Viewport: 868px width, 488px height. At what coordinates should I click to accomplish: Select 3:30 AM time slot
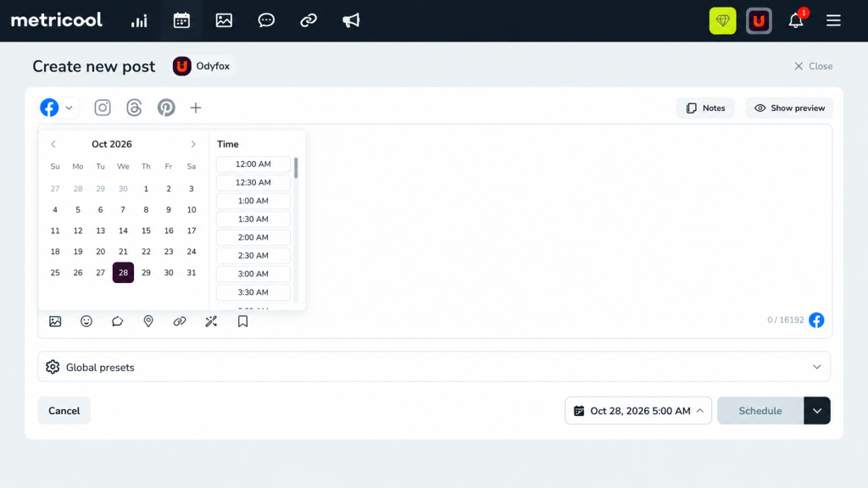click(x=253, y=292)
